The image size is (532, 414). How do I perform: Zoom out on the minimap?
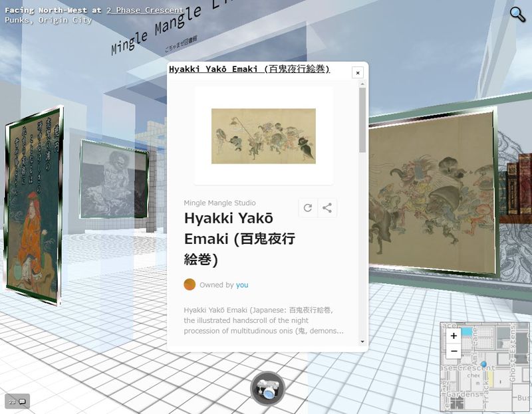pos(454,352)
